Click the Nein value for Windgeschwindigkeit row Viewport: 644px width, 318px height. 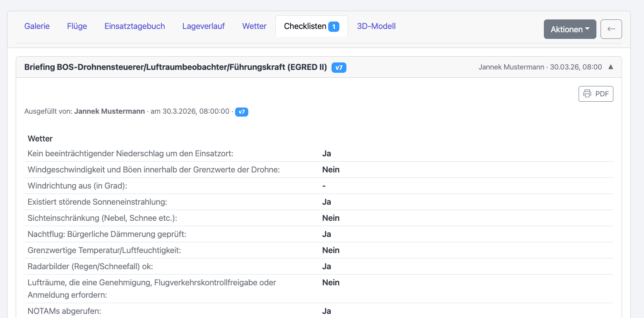[331, 170]
